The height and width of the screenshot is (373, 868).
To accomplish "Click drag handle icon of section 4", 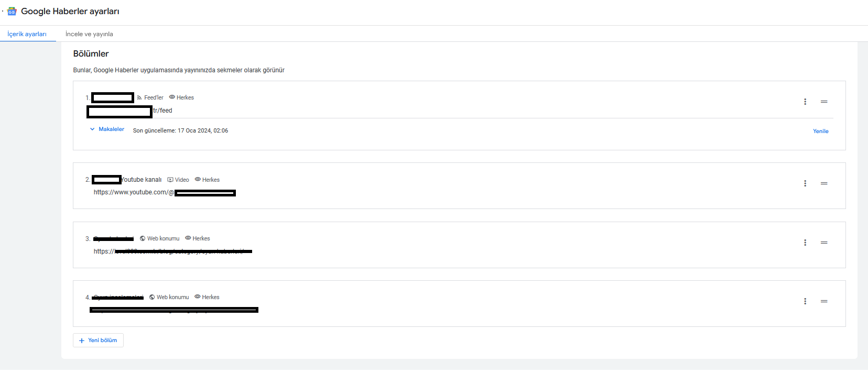I will tap(824, 301).
